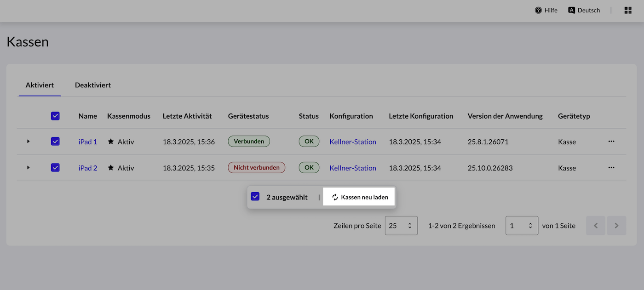Screen dimensions: 644x290
Task: Click the Verbunden status badge
Action: point(249,142)
